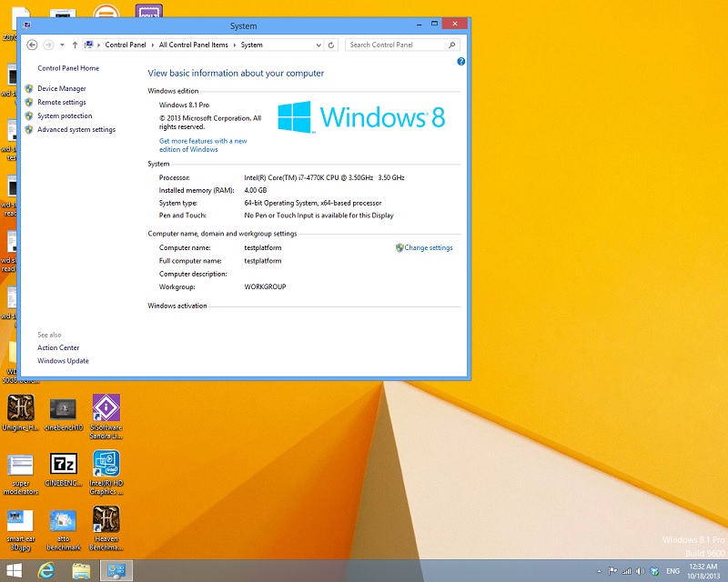Click the network signal tray icon
The height and width of the screenshot is (582, 728).
click(x=627, y=571)
